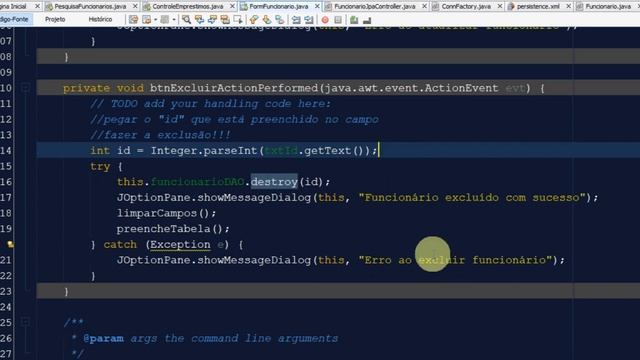Close the FuncionarioJpaController.java tab
Viewport: 640px width, 360px height.
424,6
